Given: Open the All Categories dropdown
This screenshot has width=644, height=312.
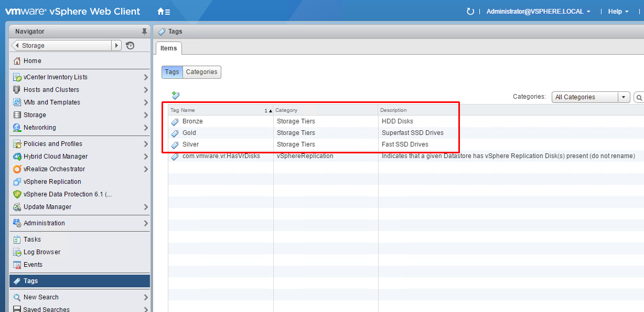Looking at the screenshot, I should [x=591, y=97].
